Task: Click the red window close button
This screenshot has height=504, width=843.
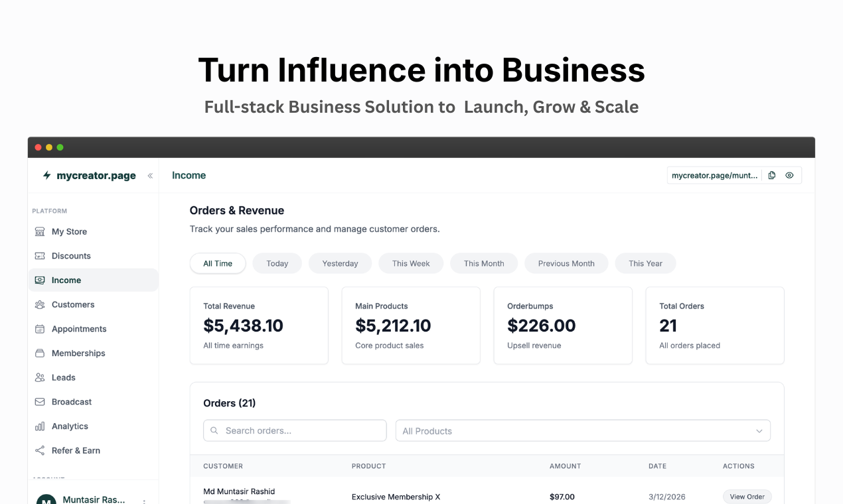Action: pyautogui.click(x=38, y=147)
